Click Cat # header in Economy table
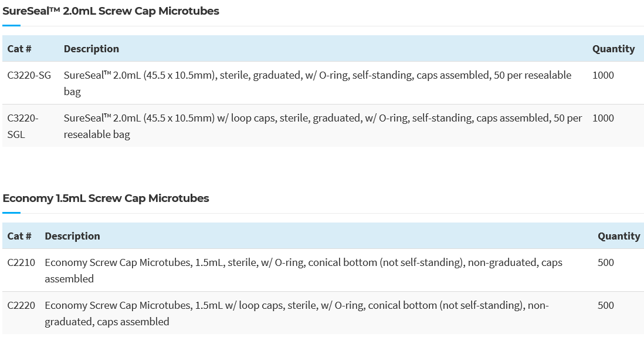The image size is (644, 337). (x=19, y=236)
